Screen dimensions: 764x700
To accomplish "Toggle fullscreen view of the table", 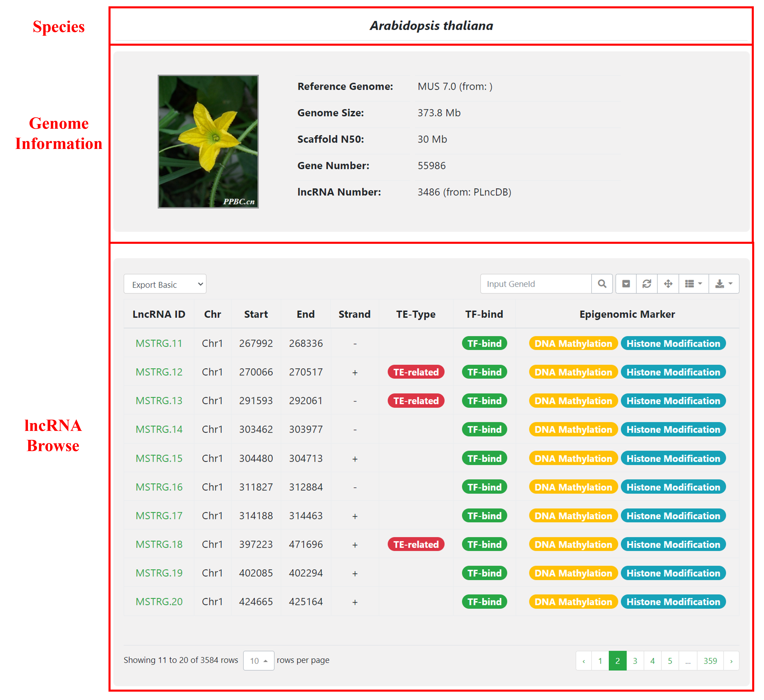I will click(x=668, y=284).
